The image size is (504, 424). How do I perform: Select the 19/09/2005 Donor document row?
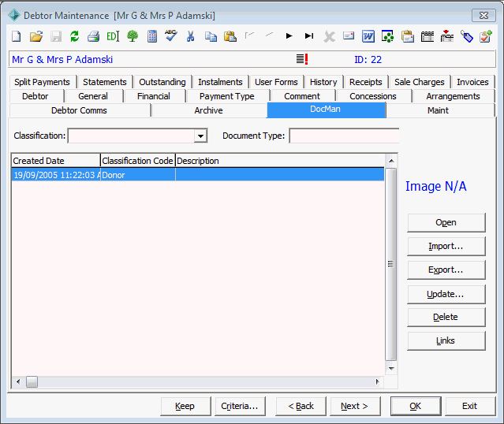198,175
